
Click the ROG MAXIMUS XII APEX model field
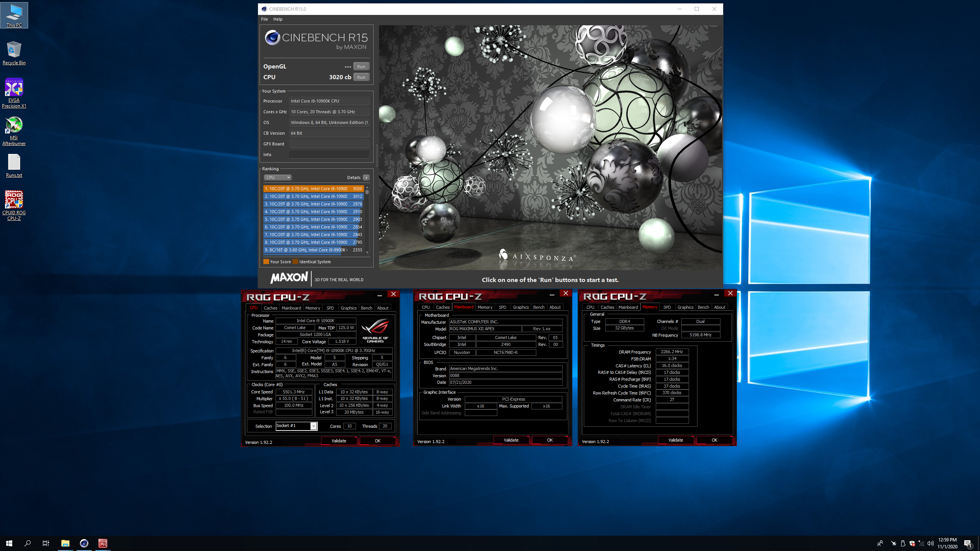485,329
